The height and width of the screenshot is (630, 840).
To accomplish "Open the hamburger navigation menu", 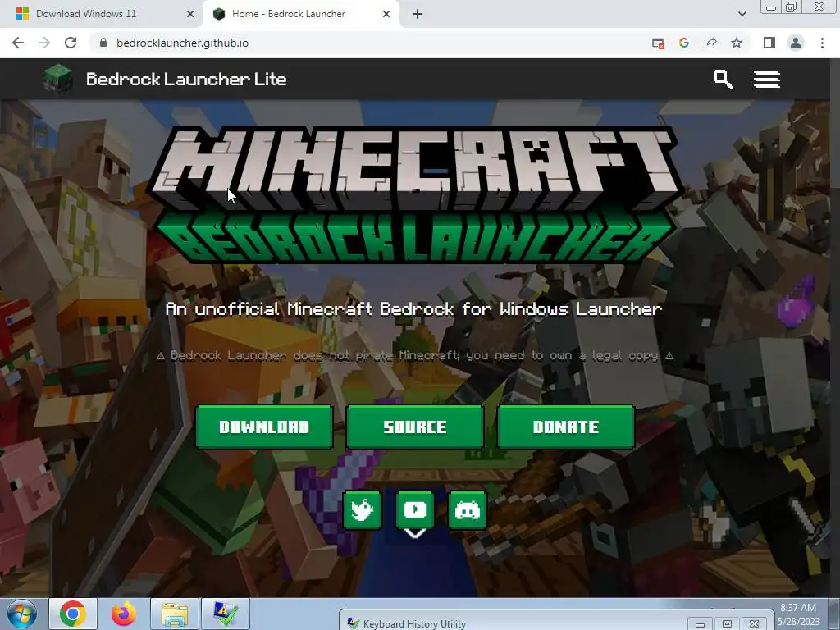I will pyautogui.click(x=767, y=80).
